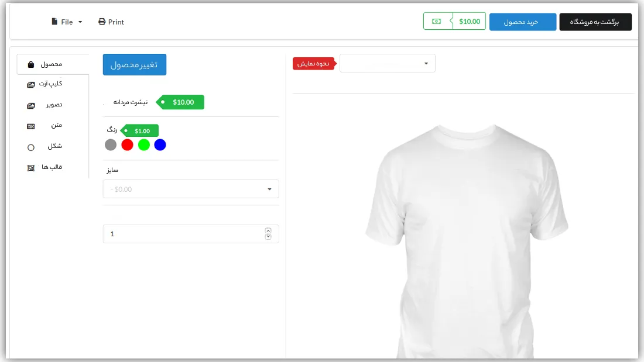Click the green money bill icon
The image size is (644, 362).
tap(436, 21)
